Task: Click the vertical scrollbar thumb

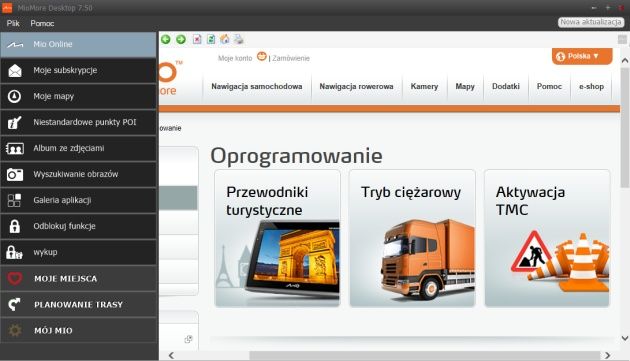Action: (x=625, y=127)
